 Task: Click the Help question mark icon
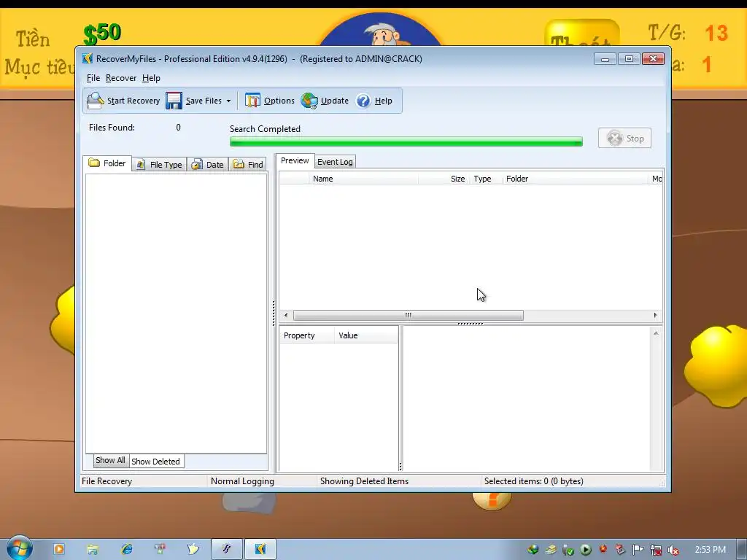pos(363,101)
